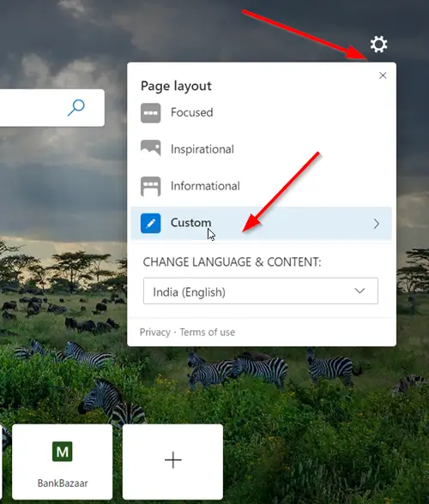The height and width of the screenshot is (504, 429).
Task: Close the Page layout panel
Action: pos(383,75)
